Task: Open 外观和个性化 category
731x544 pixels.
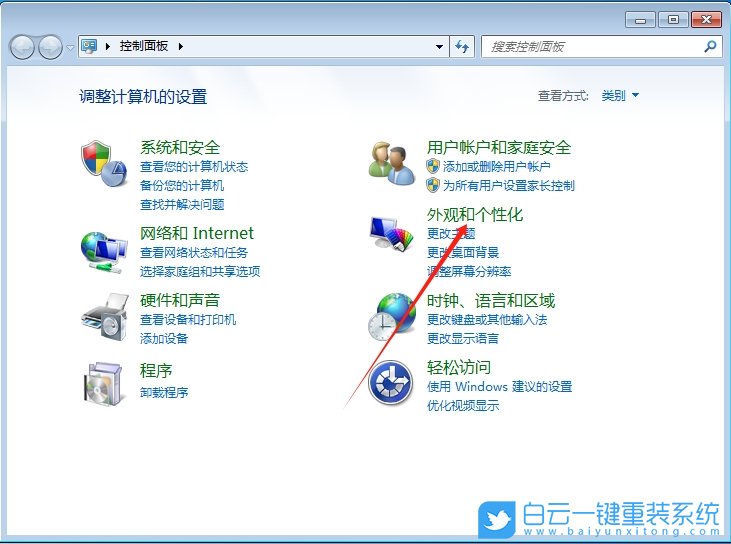Action: click(475, 214)
